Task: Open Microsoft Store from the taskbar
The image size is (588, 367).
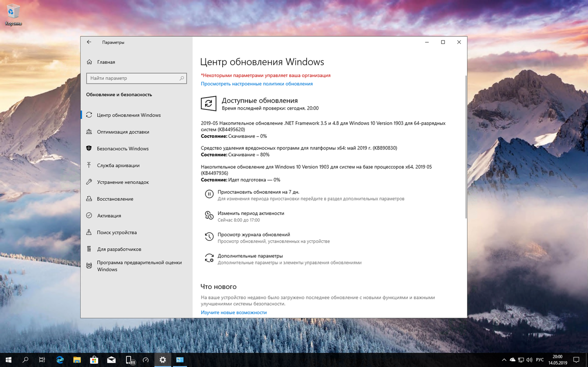Action: 94,360
